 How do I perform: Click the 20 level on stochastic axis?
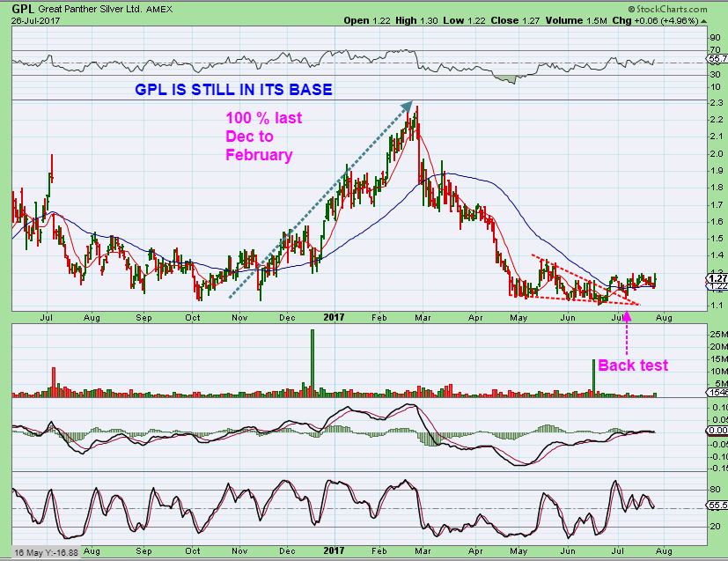click(715, 527)
